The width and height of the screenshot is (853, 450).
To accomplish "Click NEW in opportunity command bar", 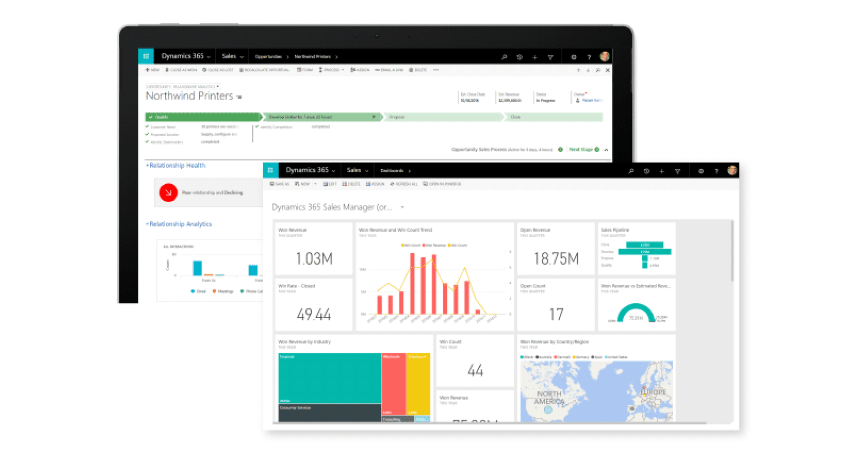I will [x=152, y=70].
